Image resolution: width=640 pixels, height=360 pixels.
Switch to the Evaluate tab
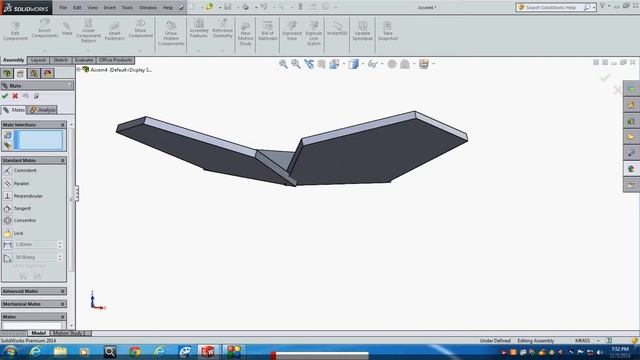click(x=84, y=60)
